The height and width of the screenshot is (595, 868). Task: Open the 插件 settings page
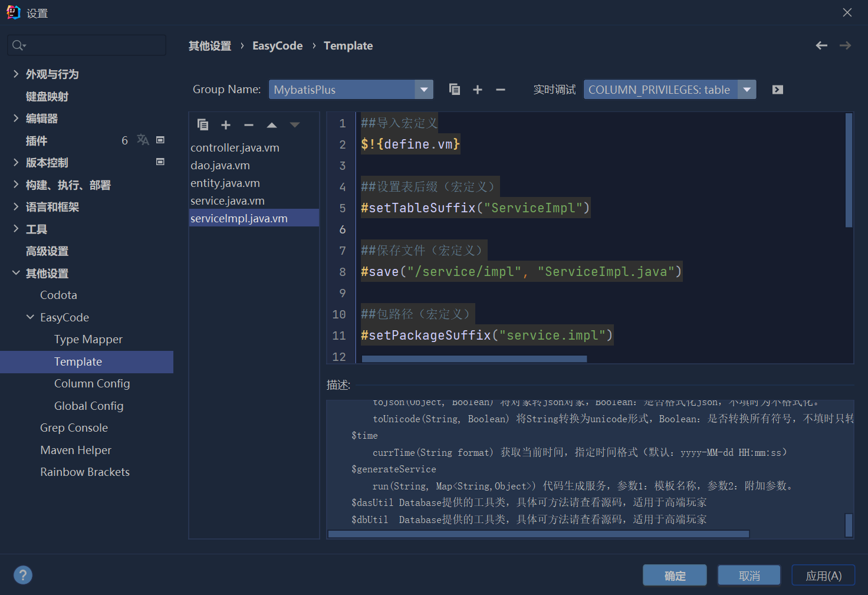click(x=37, y=141)
